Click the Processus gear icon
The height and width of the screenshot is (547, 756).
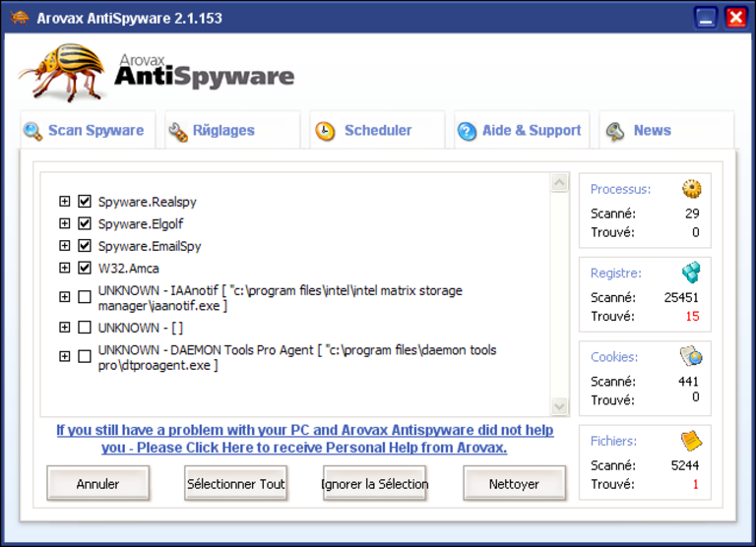pos(691,189)
